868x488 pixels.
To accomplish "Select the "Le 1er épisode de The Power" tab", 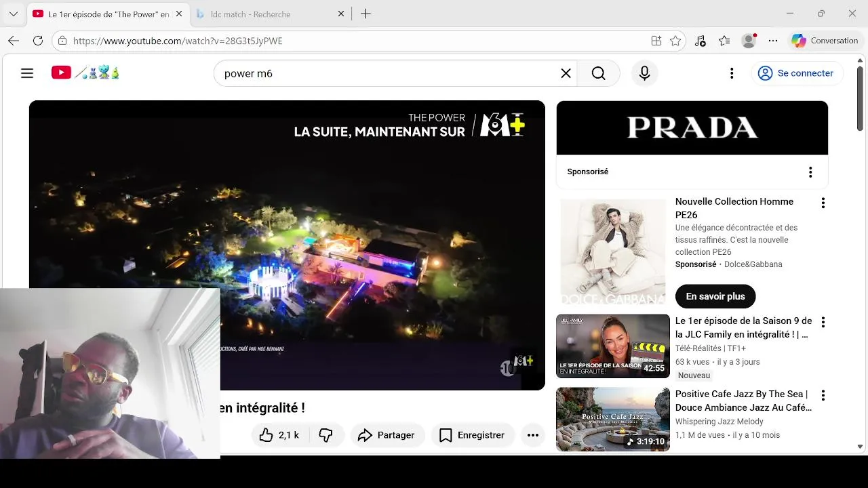I will pyautogui.click(x=108, y=14).
